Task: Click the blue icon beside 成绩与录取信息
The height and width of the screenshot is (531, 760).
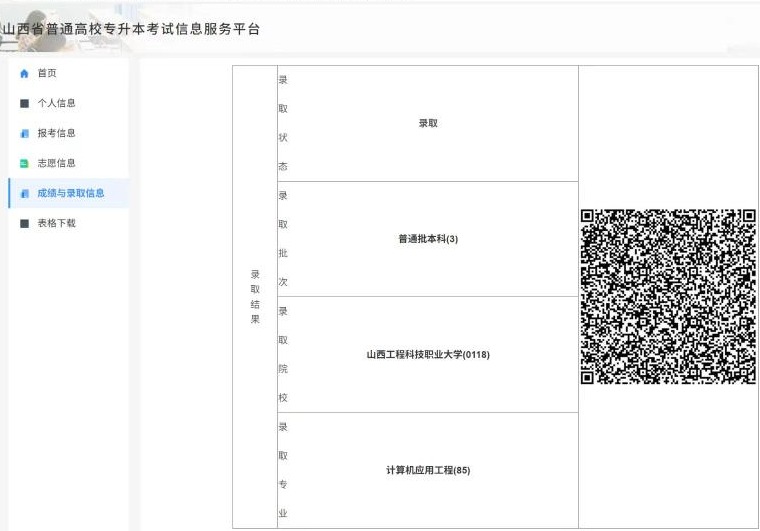Action: pos(24,193)
